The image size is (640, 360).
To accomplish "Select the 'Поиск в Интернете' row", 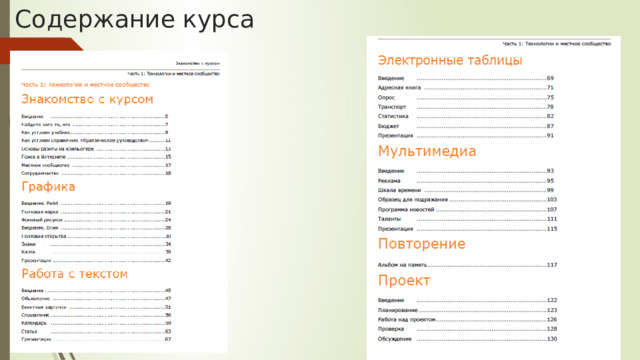I will 96,157.
